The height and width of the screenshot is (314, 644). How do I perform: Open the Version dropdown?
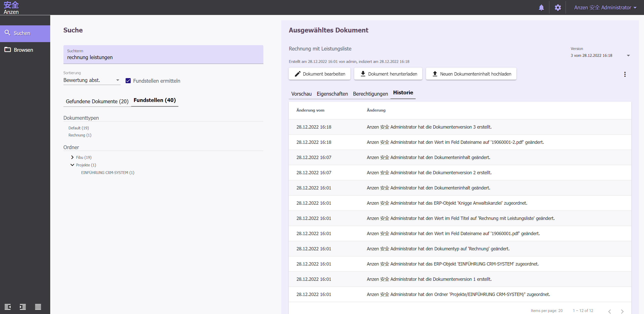[x=600, y=56]
